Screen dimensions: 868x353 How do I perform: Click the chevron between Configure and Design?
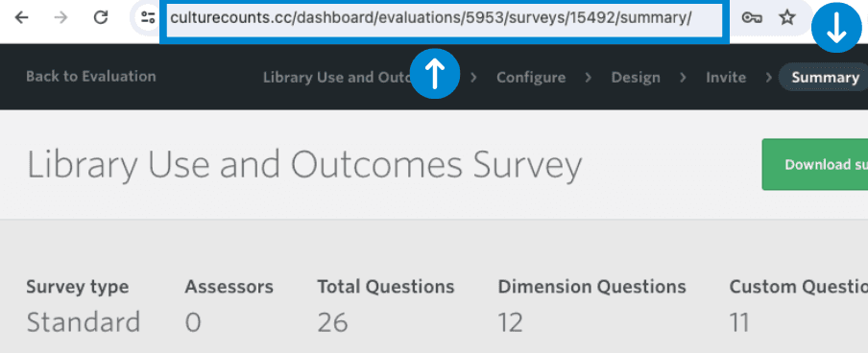[588, 78]
